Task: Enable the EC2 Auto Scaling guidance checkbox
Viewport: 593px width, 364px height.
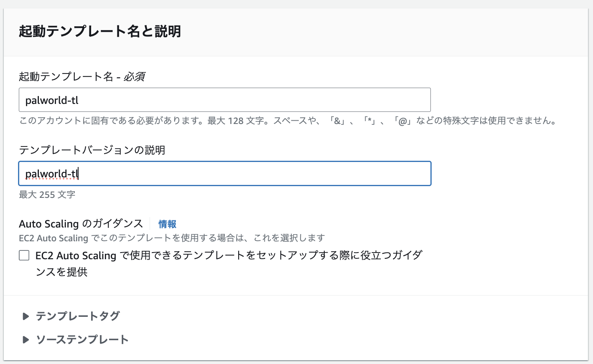Action: click(24, 255)
